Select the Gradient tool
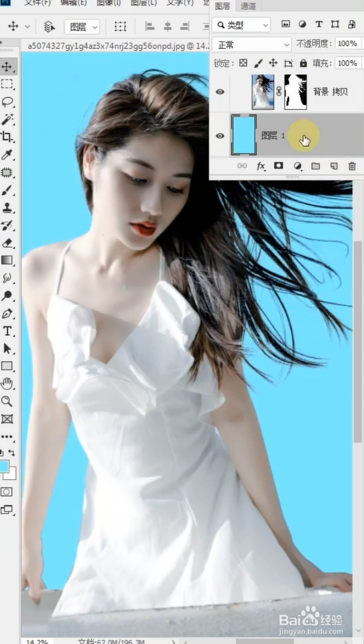This screenshot has height=644, width=364. pos(7,260)
